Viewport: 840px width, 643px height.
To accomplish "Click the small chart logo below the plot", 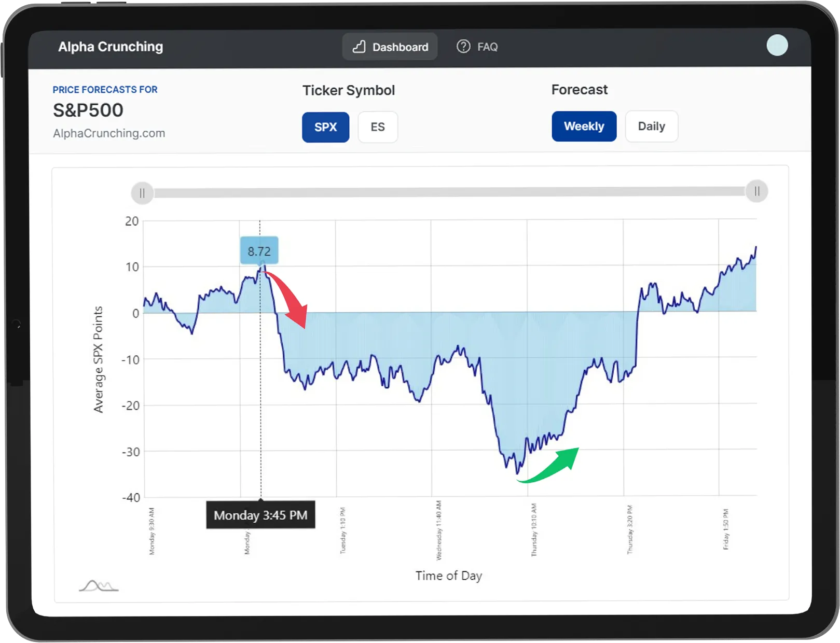I will click(x=99, y=585).
